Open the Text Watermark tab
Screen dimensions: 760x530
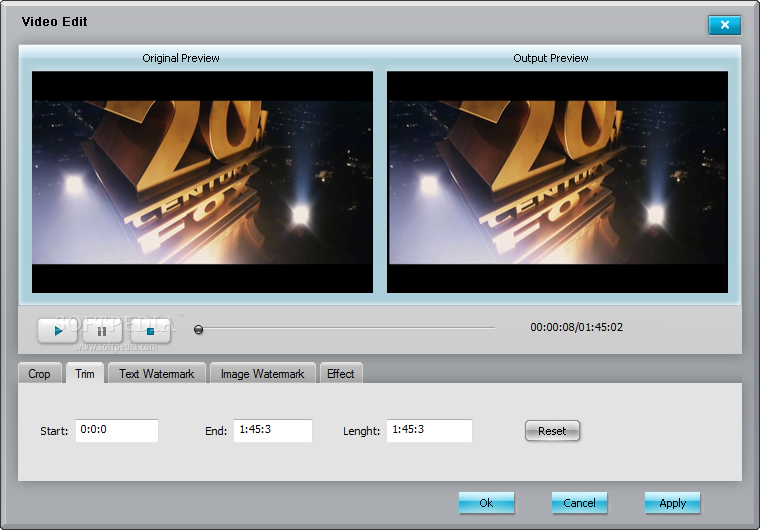(157, 373)
